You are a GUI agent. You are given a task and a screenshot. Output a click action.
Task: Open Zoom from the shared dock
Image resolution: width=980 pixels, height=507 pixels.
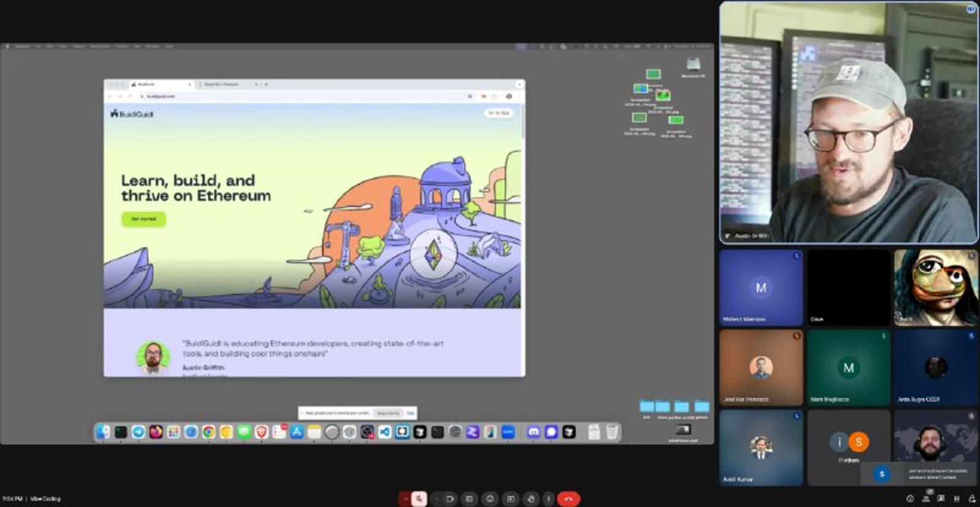(508, 432)
